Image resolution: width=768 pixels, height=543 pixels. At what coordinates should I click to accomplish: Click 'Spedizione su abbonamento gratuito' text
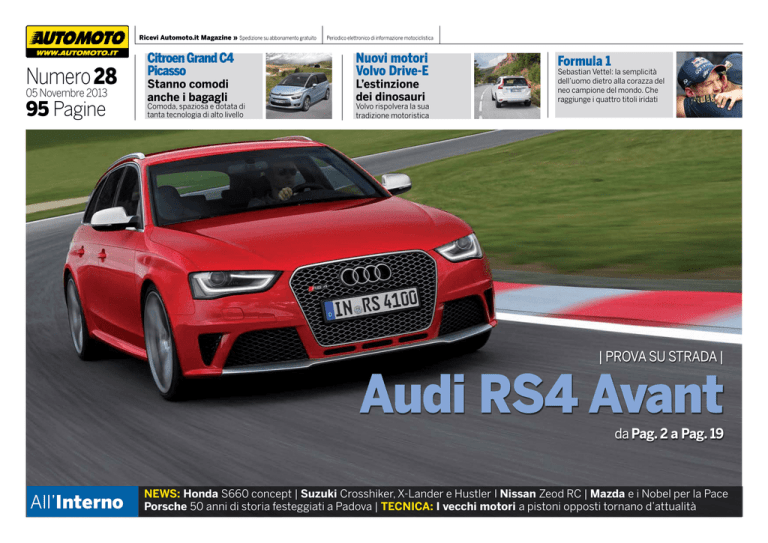(x=278, y=38)
